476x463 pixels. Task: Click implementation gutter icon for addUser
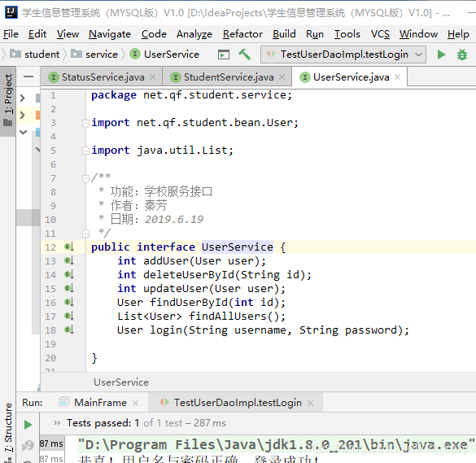click(x=69, y=260)
